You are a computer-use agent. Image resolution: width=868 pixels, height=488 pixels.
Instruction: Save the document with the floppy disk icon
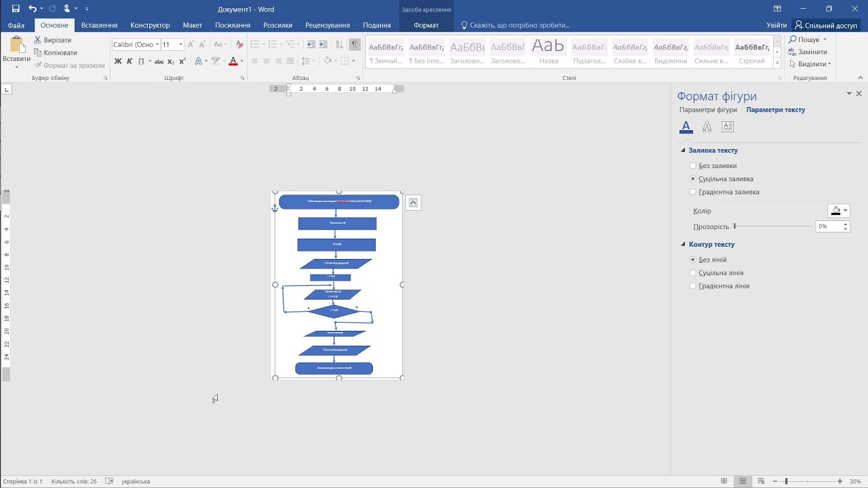16,9
